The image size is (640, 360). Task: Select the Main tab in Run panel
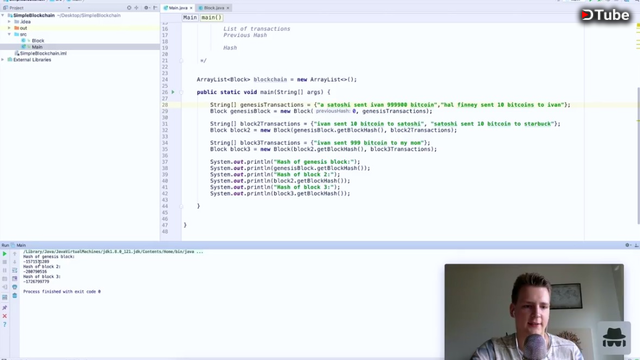(18, 245)
